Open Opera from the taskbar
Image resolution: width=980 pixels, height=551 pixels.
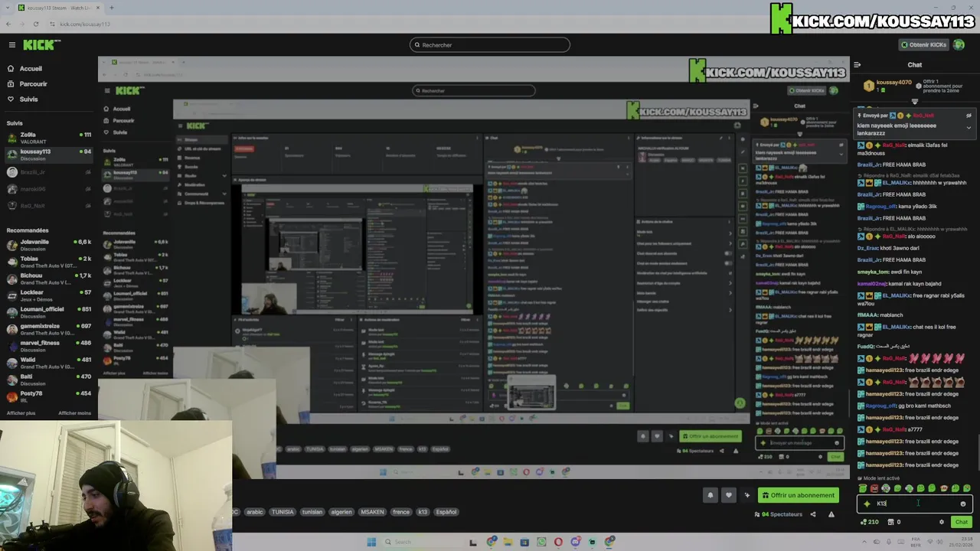click(558, 542)
